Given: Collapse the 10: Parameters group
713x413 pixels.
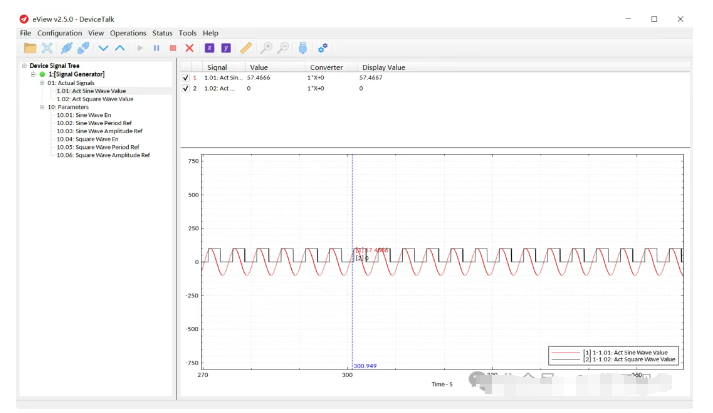Looking at the screenshot, I should [x=42, y=107].
